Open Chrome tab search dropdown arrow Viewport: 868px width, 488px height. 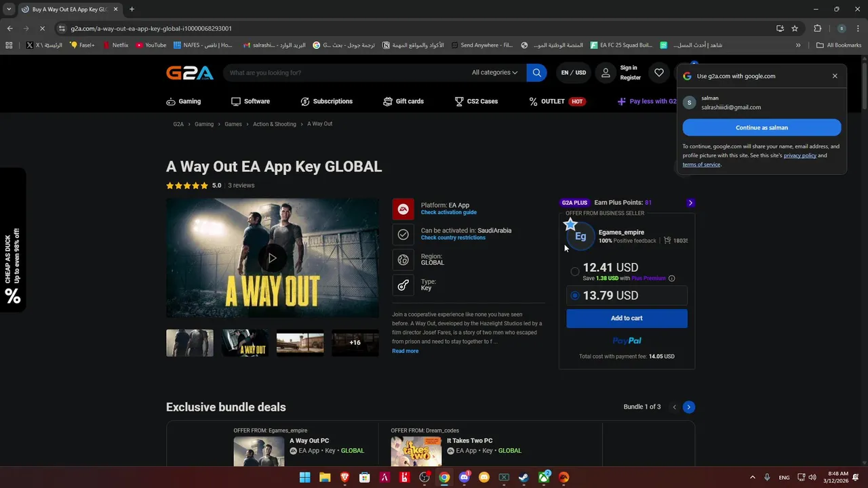click(9, 9)
